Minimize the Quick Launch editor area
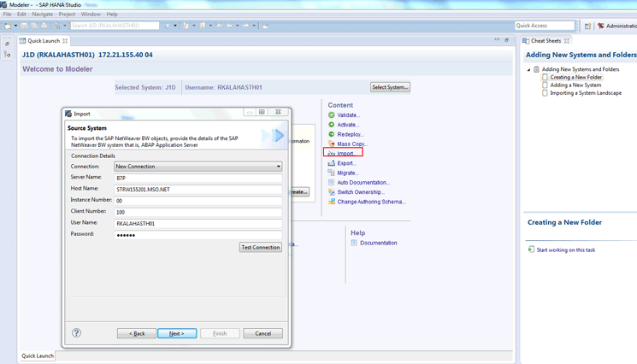The image size is (637, 364). (x=497, y=39)
